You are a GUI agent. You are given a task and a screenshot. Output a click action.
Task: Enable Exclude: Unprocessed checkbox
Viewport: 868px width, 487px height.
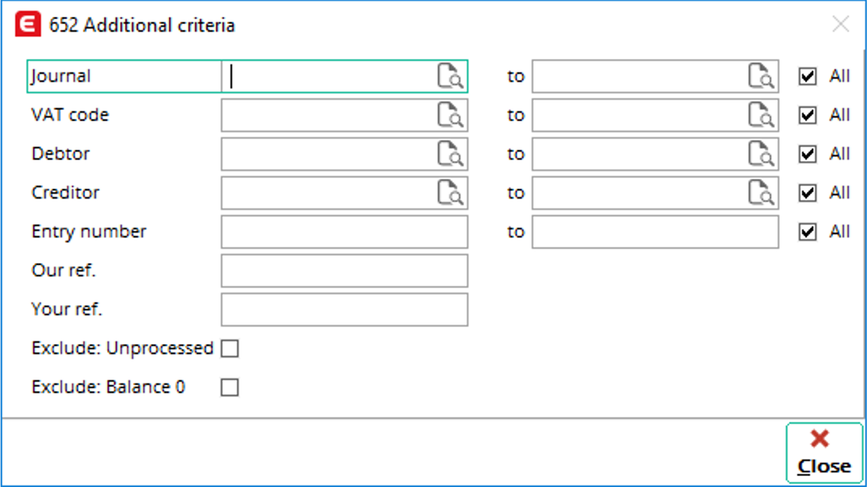(x=229, y=348)
